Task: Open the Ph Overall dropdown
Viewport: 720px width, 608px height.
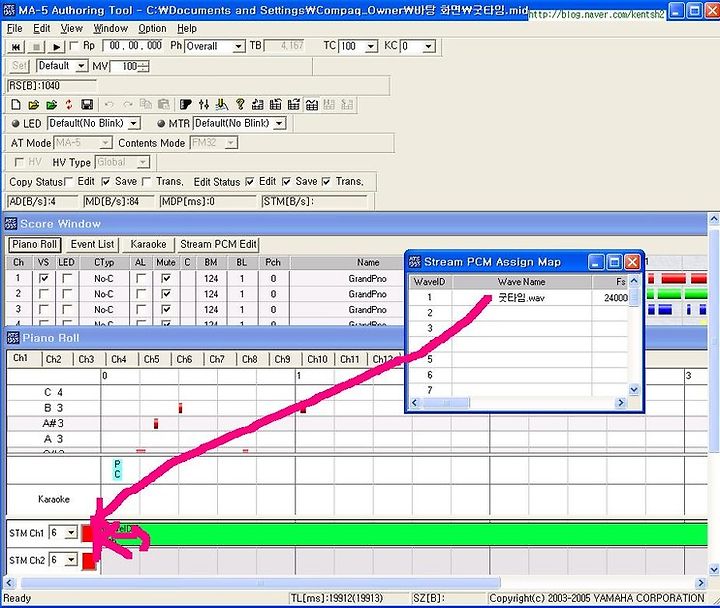Action: click(x=238, y=46)
